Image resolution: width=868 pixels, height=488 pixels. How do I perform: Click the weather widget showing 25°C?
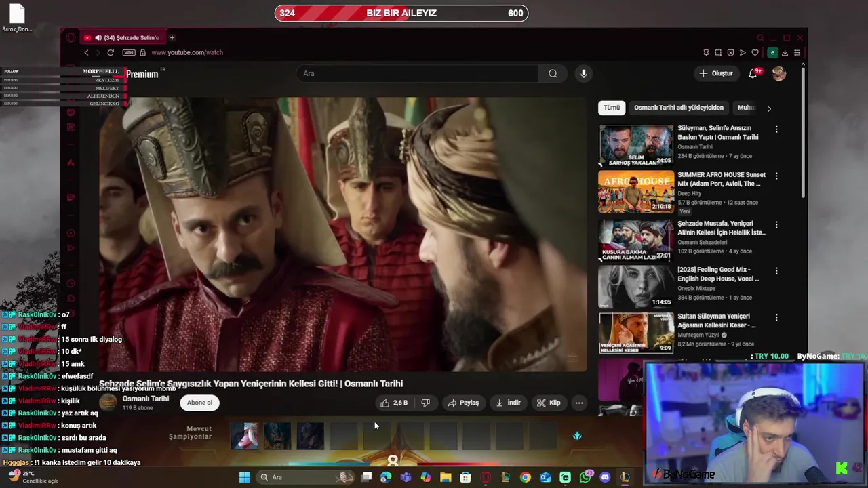point(33,477)
